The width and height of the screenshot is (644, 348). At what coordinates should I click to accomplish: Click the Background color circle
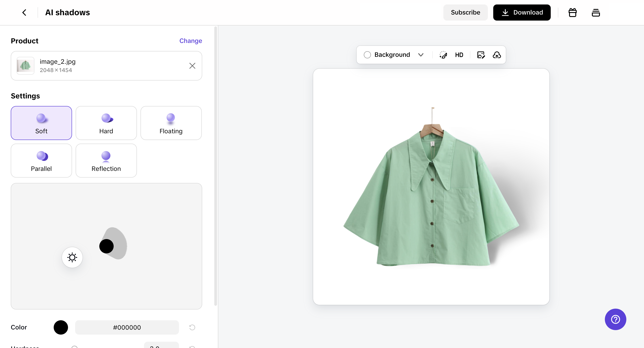pyautogui.click(x=367, y=55)
